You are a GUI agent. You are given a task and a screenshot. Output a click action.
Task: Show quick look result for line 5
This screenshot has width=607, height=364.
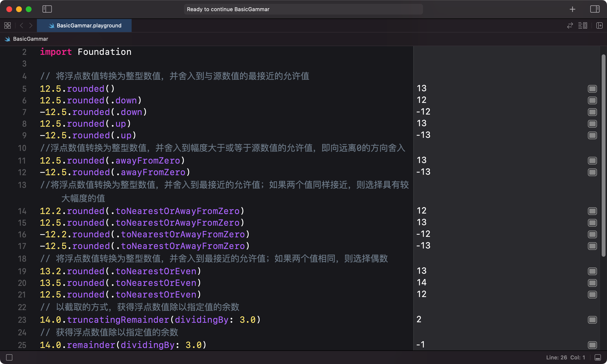(592, 89)
